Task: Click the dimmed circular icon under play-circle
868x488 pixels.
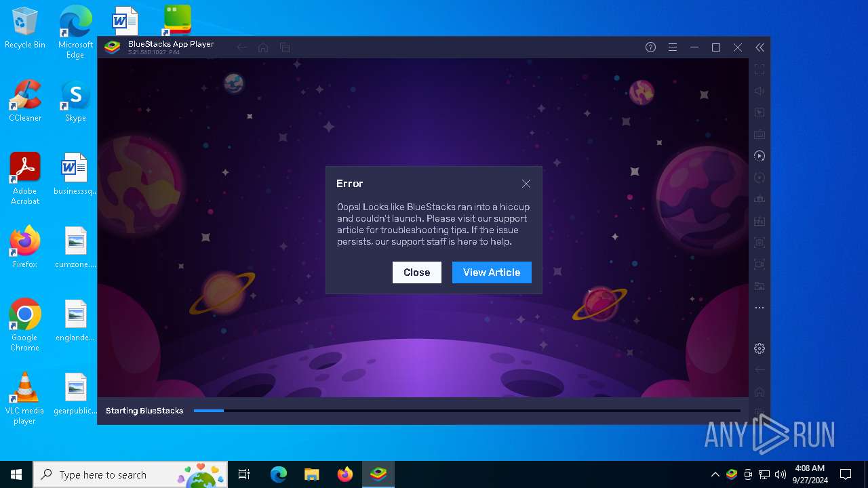Action: pyautogui.click(x=759, y=178)
